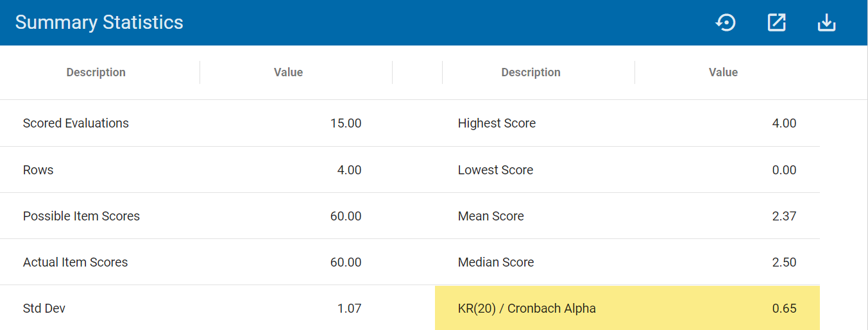Viewport: 868px width, 330px height.
Task: Click the 0.65 Cronbach Alpha value
Action: [x=784, y=308]
